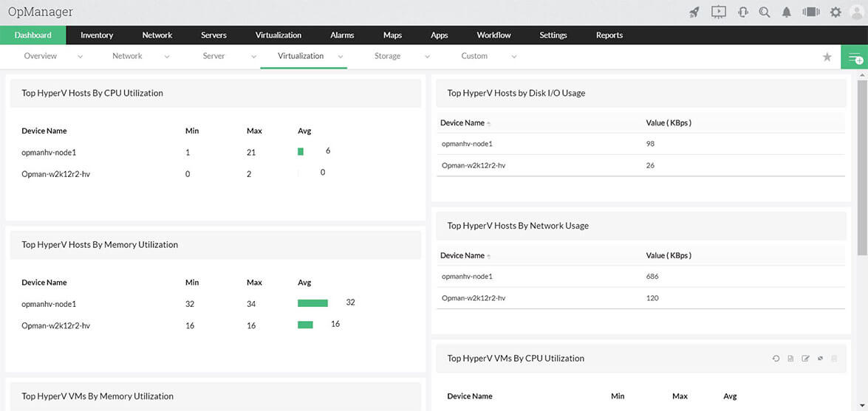868x411 pixels.
Task: Open opmanhv-node1 in Network Usage widget
Action: [x=467, y=276]
